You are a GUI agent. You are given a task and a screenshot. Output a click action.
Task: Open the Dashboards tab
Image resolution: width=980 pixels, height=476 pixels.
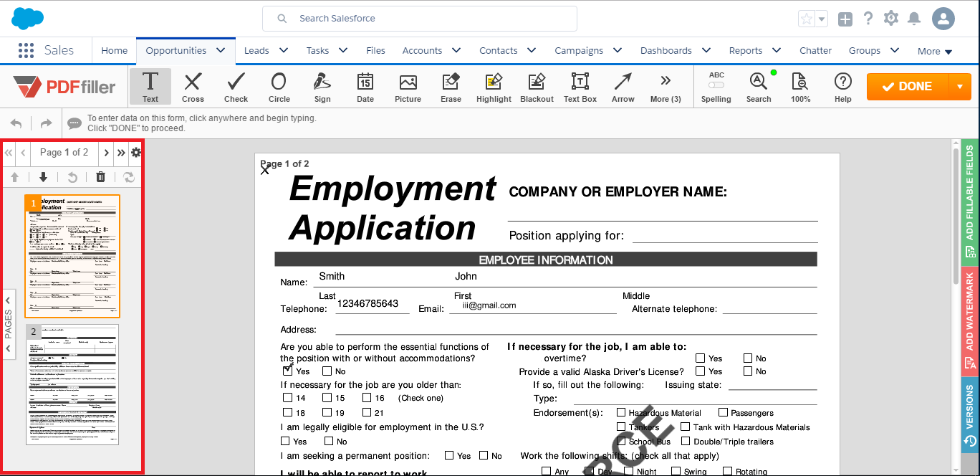point(666,50)
